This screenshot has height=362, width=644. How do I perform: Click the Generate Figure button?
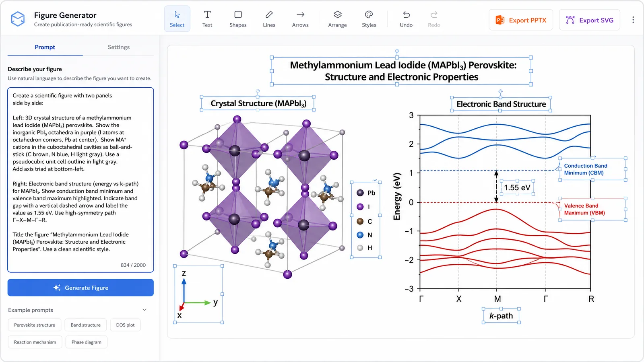point(80,288)
